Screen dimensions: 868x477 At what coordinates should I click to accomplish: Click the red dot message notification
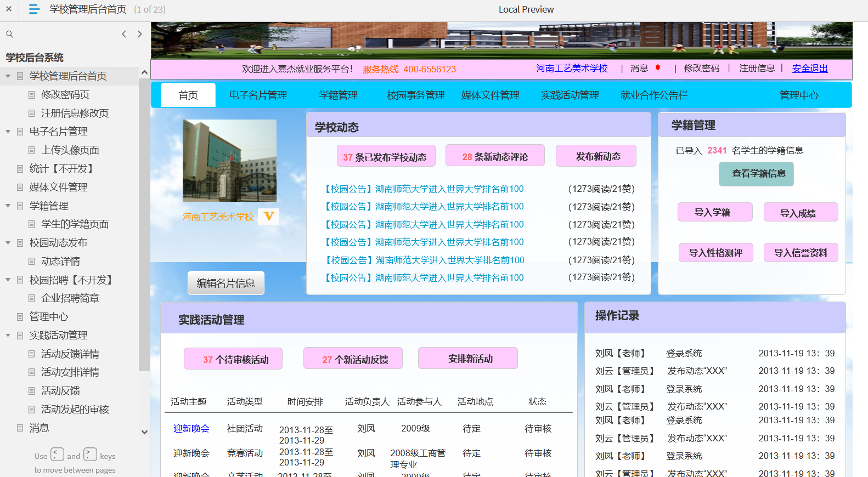[658, 67]
